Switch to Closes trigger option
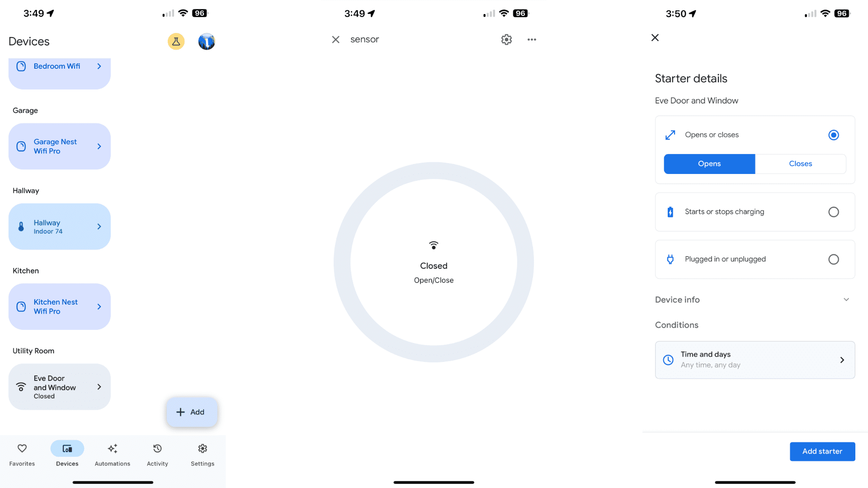868x488 pixels. (x=800, y=163)
